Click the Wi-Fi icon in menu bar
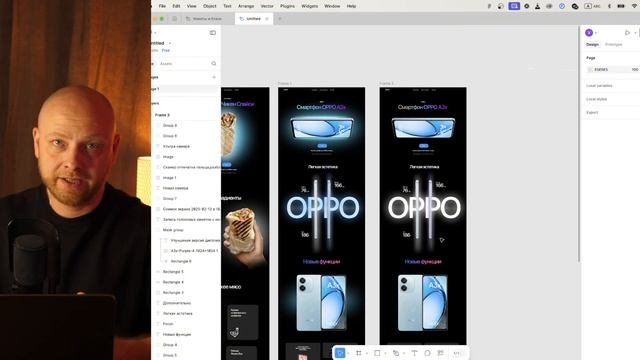The height and width of the screenshot is (360, 640). pyautogui.click(x=634, y=6)
